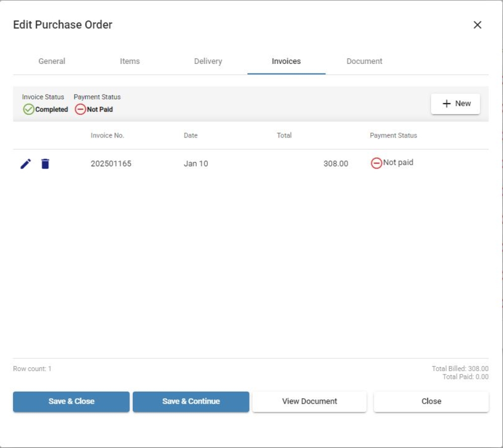Click the Close button at the bottom
Viewport: 503px width, 448px height.
pyautogui.click(x=431, y=402)
